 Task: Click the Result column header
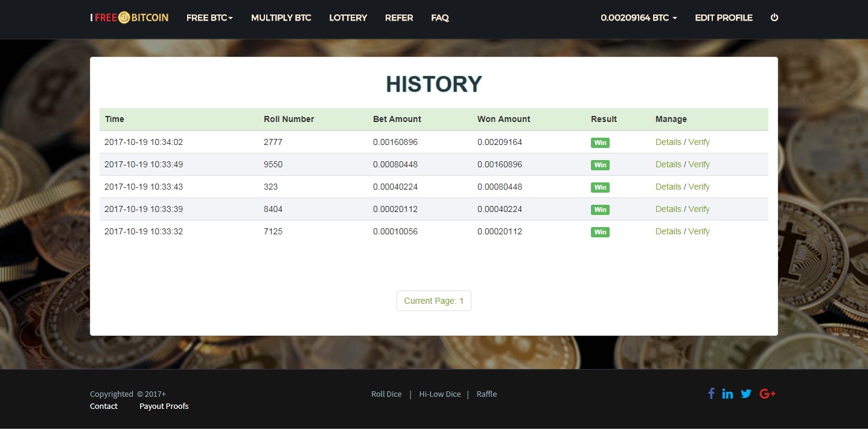point(604,119)
